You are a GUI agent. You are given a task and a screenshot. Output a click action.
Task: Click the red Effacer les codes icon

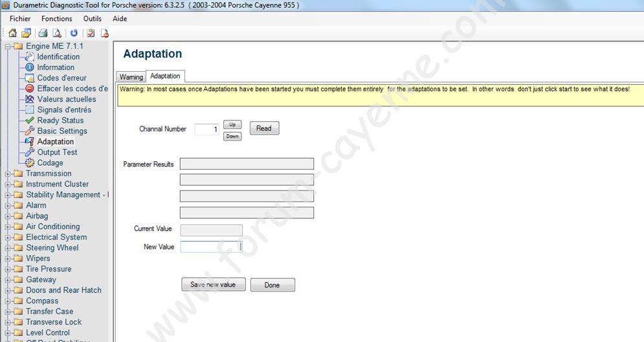30,88
